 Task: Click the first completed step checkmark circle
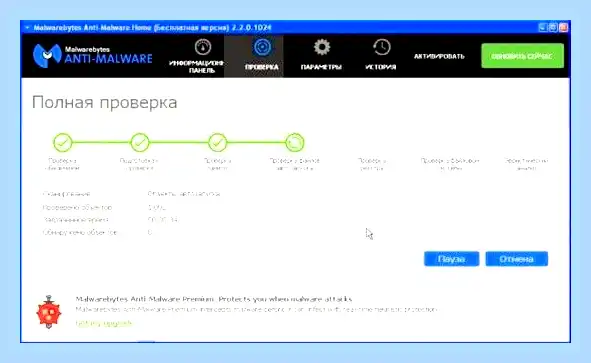coord(63,142)
